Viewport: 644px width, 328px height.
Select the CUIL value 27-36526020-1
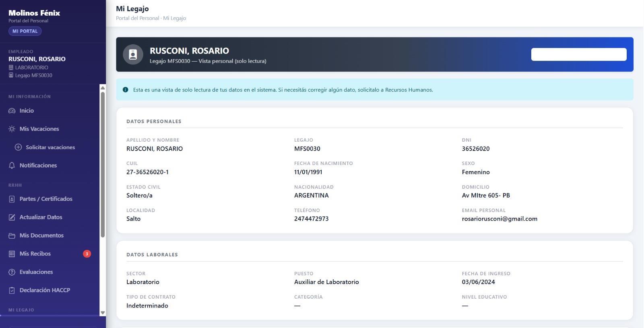tap(147, 172)
